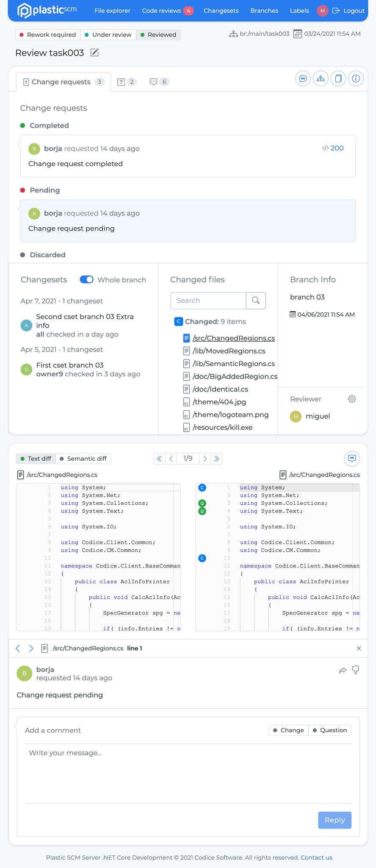Click the comments bubble icon in review toolbar
Image resolution: width=376 pixels, height=868 pixels.
point(303,78)
